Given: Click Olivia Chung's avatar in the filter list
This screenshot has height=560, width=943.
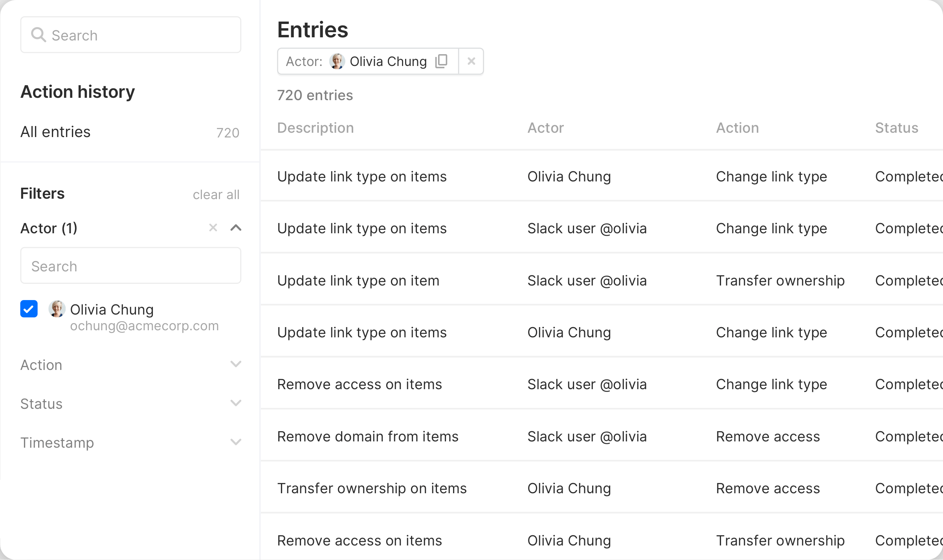Looking at the screenshot, I should (x=57, y=309).
